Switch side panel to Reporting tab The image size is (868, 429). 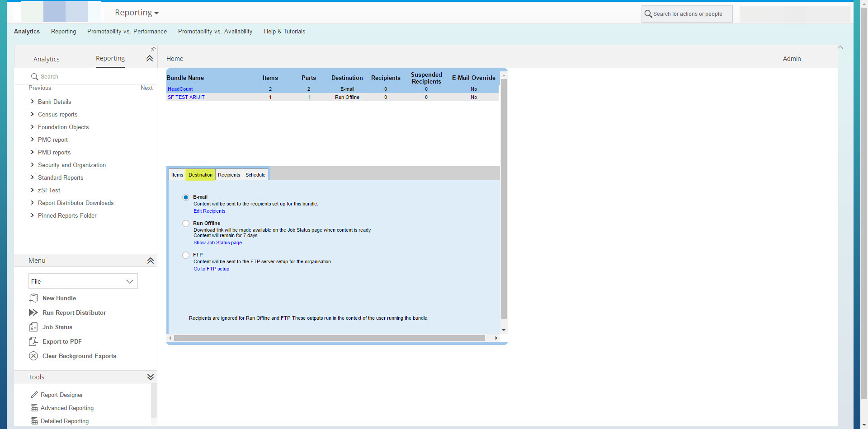pyautogui.click(x=110, y=58)
